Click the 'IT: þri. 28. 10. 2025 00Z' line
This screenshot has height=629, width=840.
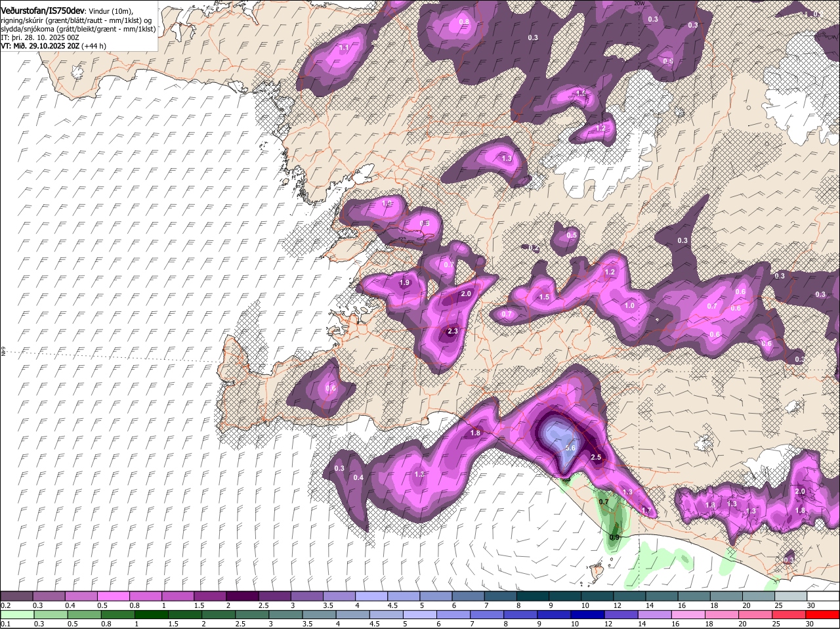40,37
